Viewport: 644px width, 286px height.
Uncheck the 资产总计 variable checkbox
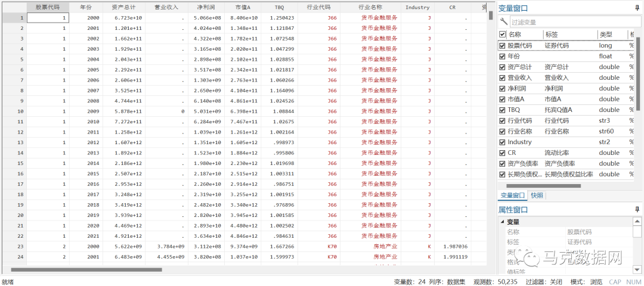(x=502, y=67)
